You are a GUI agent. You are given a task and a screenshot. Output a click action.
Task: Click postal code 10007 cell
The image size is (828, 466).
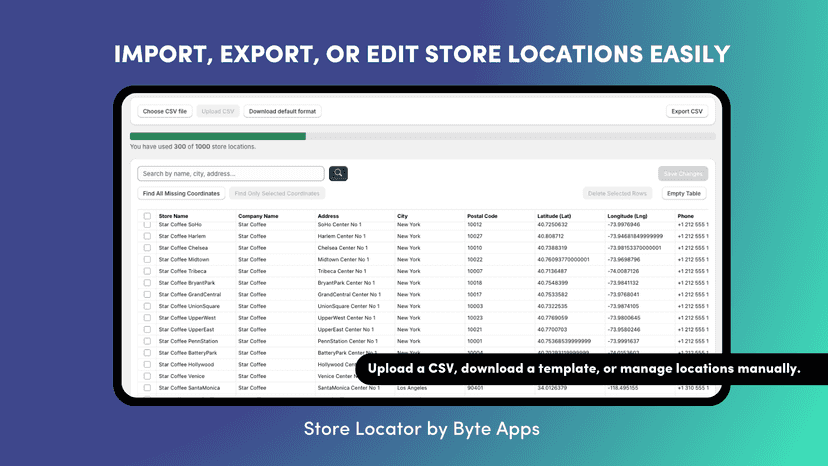[x=475, y=271]
